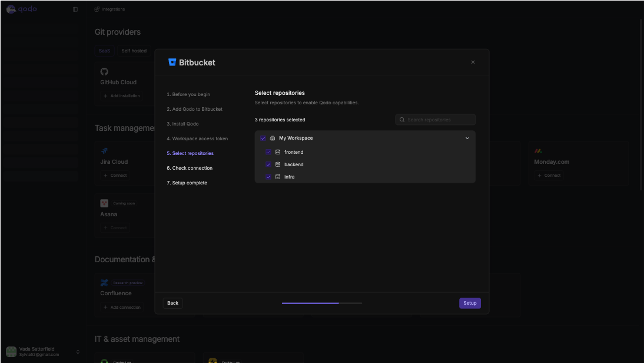
Task: Go to step 6 Check connection
Action: [x=190, y=168]
